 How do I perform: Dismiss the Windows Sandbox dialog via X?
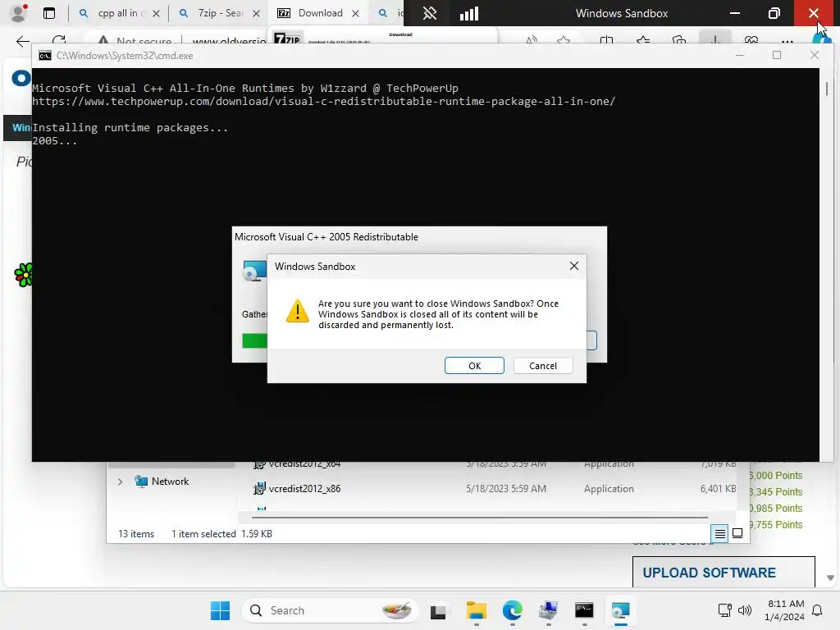(x=573, y=266)
